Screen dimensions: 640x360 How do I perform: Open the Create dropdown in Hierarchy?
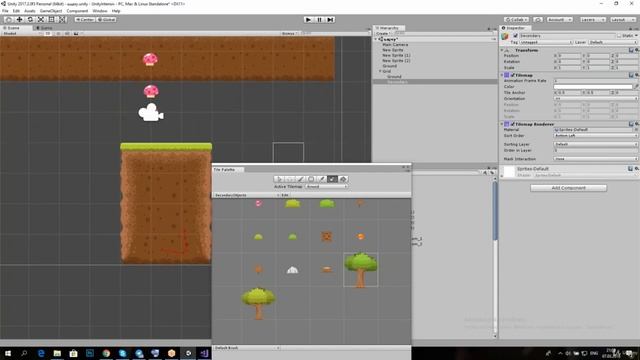click(x=383, y=33)
